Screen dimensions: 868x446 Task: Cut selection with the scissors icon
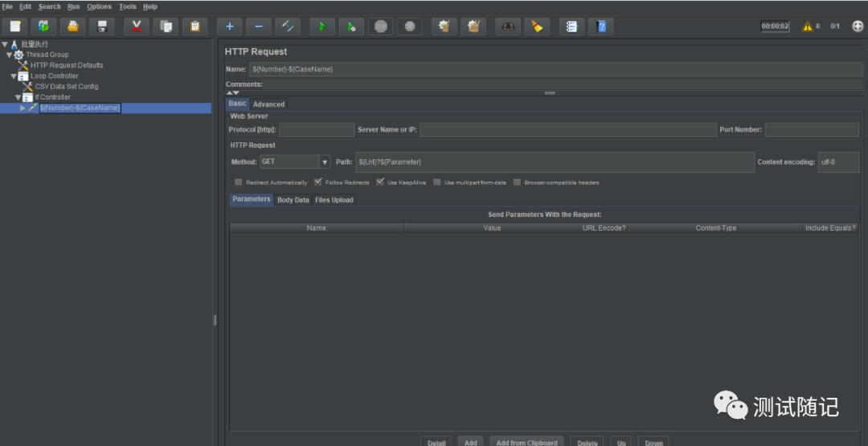point(137,26)
